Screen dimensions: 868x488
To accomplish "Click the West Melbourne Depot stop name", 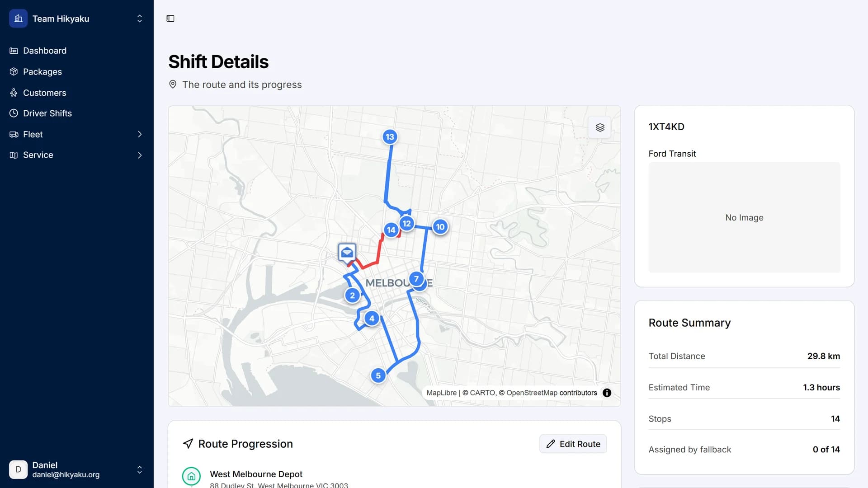I will click(x=256, y=474).
